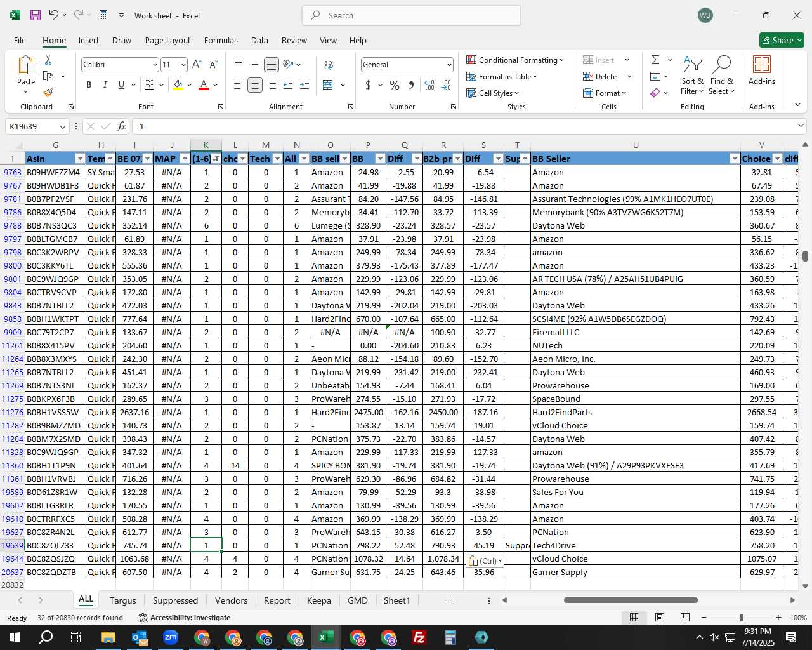
Task: Open the Insert ribbon tab
Action: pos(89,40)
